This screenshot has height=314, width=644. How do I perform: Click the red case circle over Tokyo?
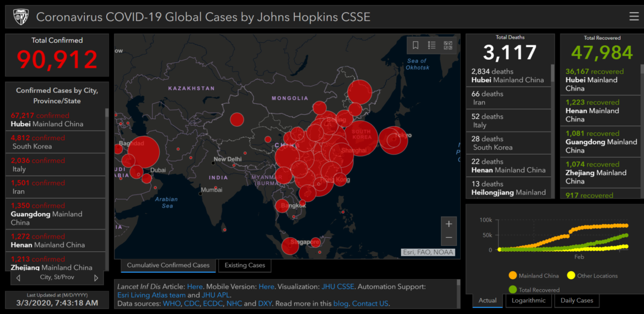393,140
